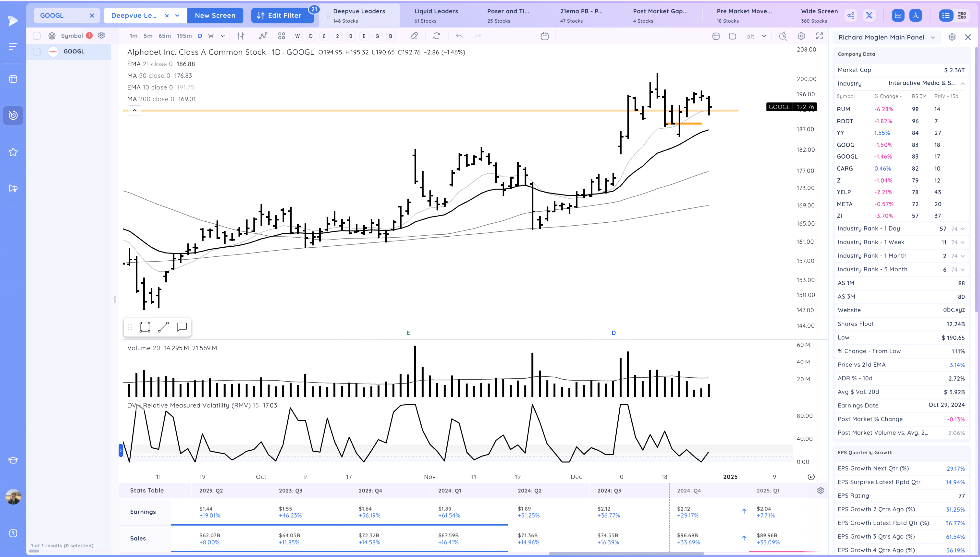
Task: Switch to list view toggle
Action: click(946, 16)
